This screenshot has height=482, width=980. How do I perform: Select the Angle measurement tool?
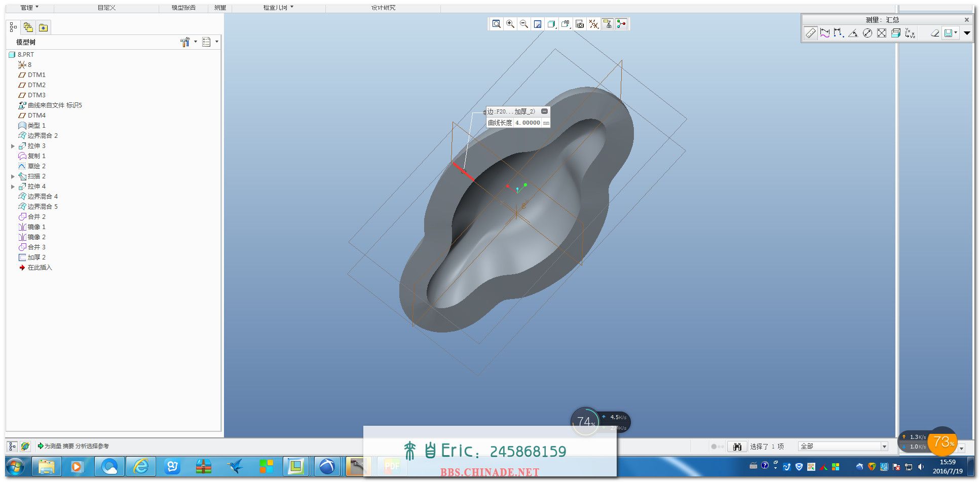point(853,33)
